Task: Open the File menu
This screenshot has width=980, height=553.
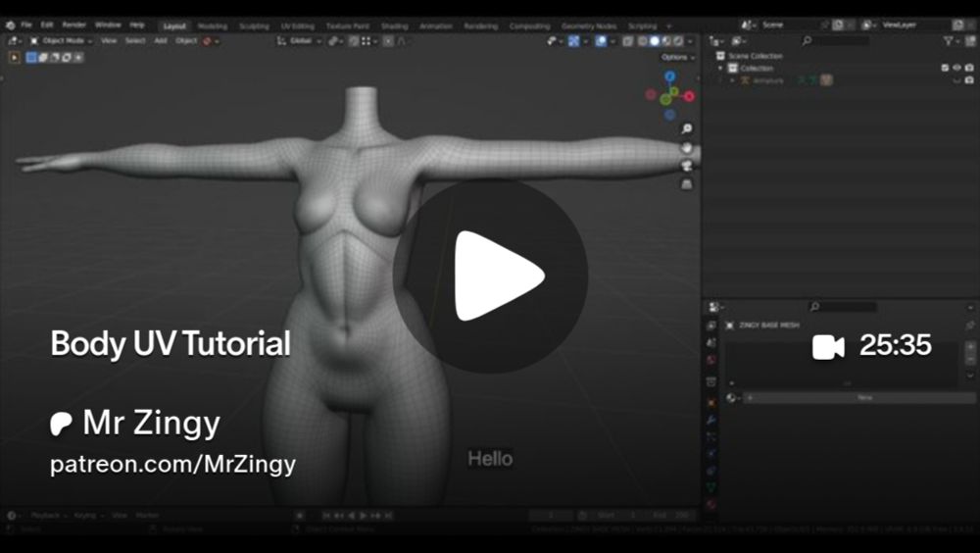Action: 26,25
